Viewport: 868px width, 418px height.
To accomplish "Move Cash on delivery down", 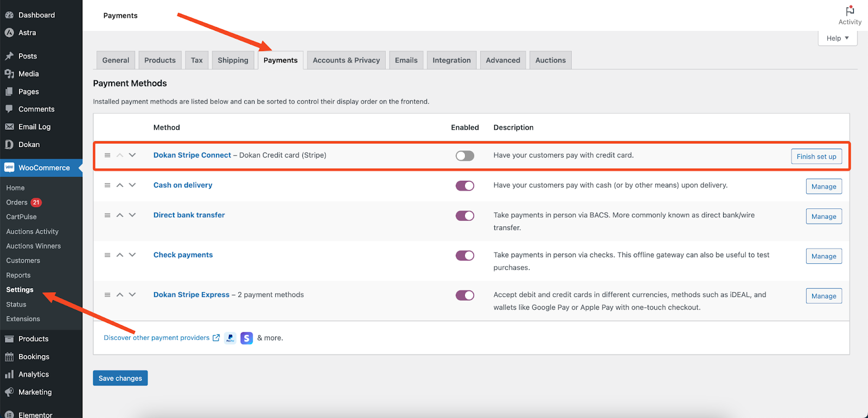I will (132, 185).
